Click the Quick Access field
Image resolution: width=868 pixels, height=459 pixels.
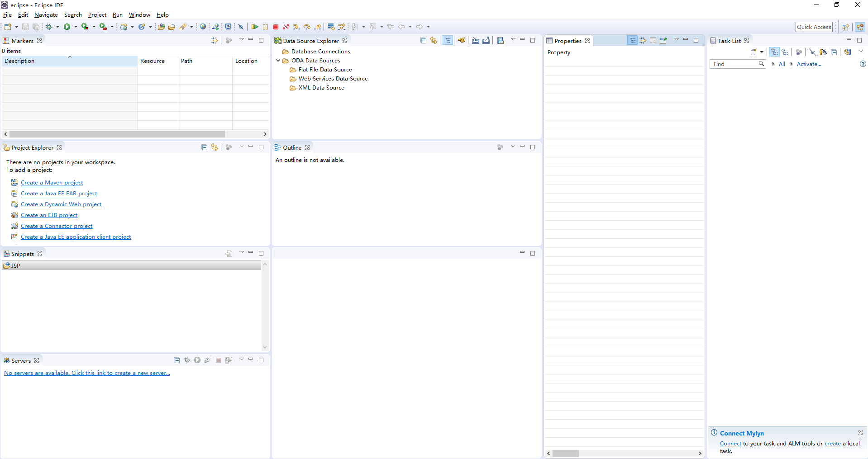pyautogui.click(x=814, y=27)
